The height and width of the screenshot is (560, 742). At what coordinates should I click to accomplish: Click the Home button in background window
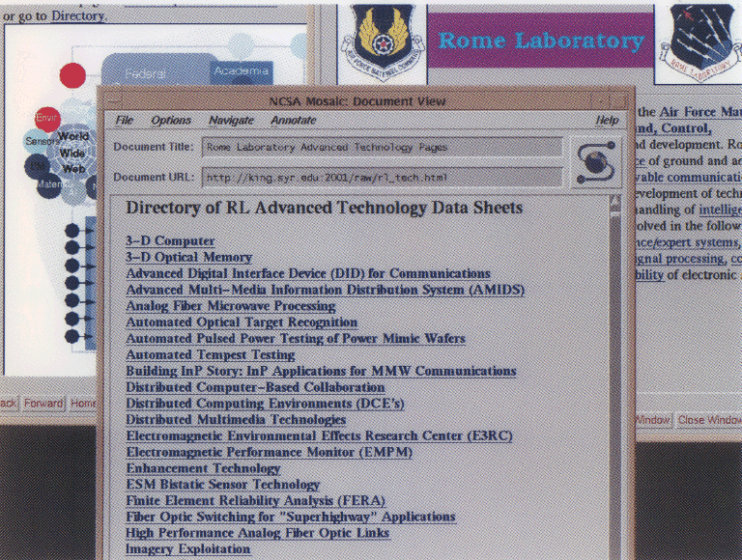click(82, 404)
